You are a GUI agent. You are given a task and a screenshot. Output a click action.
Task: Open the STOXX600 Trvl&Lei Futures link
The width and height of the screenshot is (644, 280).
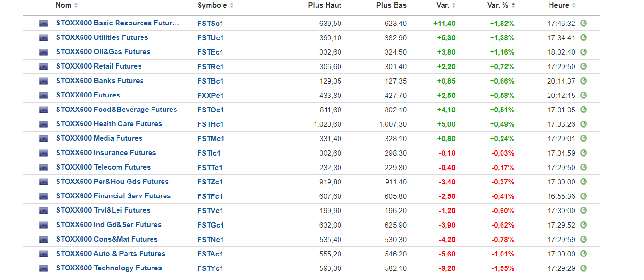[x=103, y=210]
